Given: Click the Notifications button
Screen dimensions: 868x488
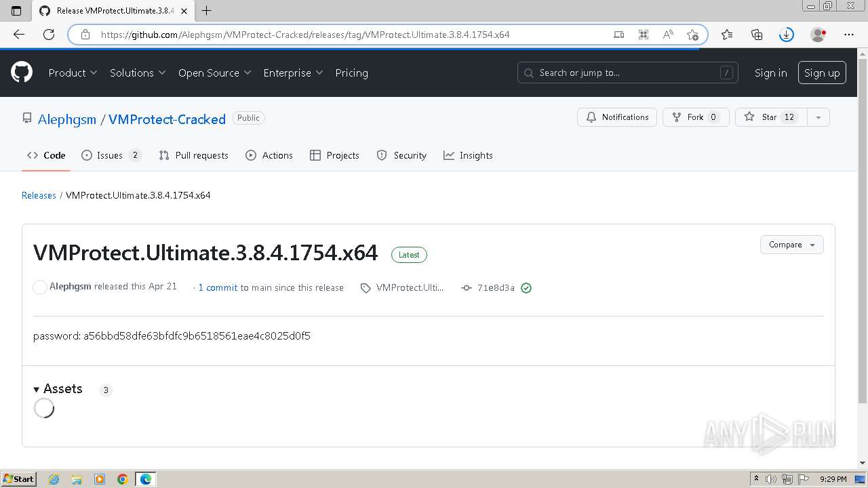Looking at the screenshot, I should click(x=617, y=117).
